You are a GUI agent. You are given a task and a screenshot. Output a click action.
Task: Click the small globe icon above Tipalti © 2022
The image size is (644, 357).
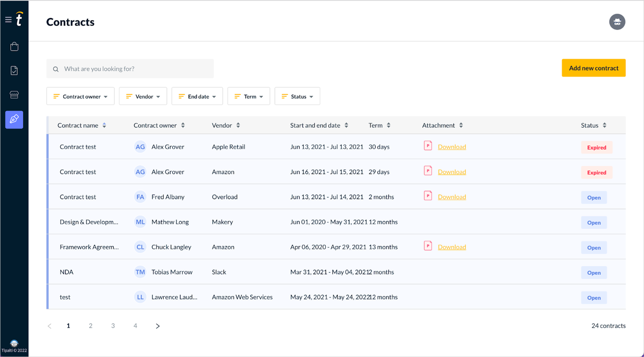point(14,343)
